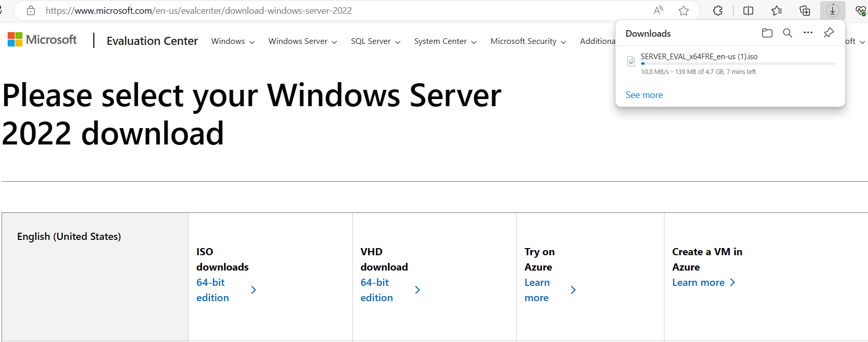This screenshot has width=868, height=342.
Task: Open the Additional menu item
Action: pyautogui.click(x=597, y=41)
